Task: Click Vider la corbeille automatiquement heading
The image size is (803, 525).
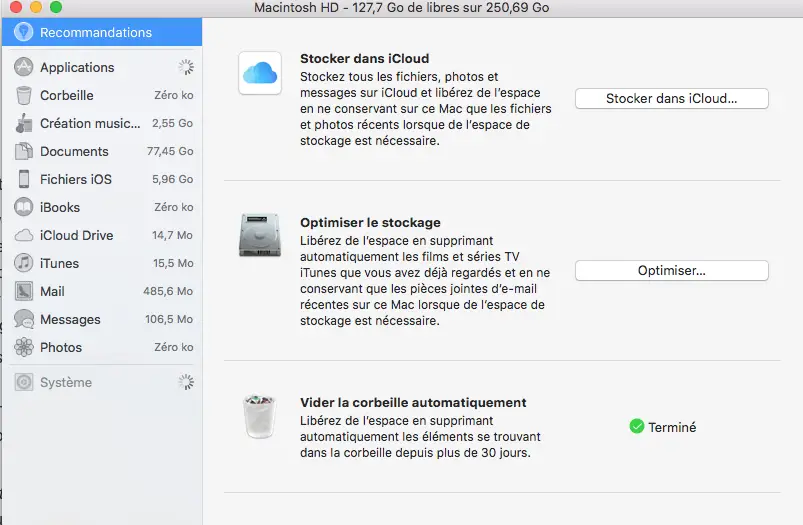Action: (413, 403)
